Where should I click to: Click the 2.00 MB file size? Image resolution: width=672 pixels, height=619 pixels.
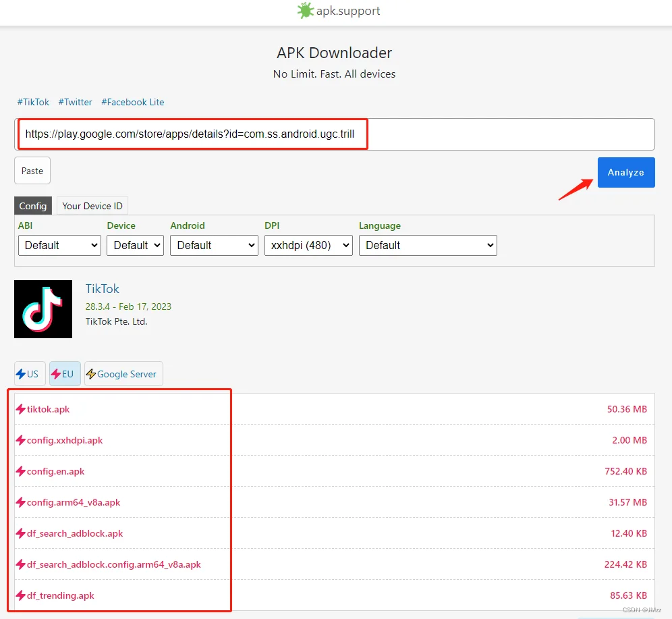629,440
